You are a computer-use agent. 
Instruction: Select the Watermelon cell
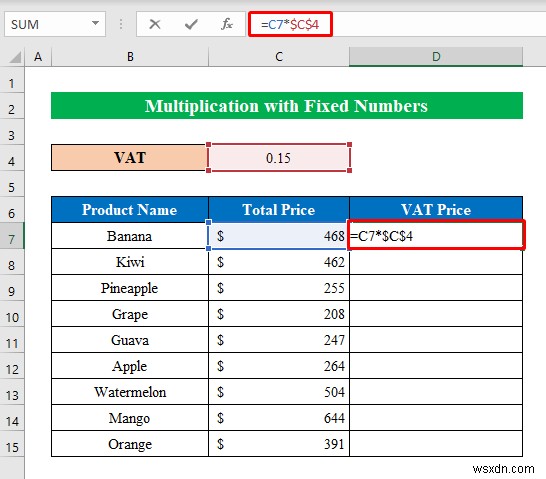pyautogui.click(x=130, y=392)
